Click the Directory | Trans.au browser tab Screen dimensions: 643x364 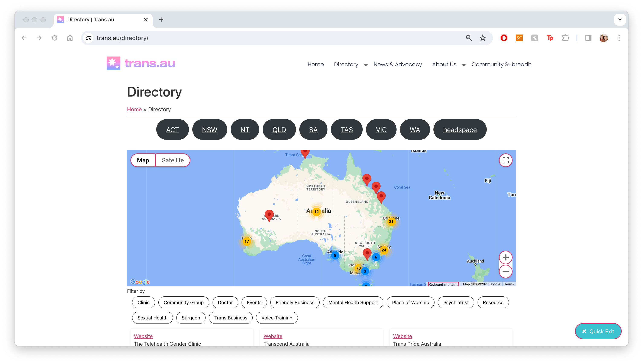coord(91,20)
